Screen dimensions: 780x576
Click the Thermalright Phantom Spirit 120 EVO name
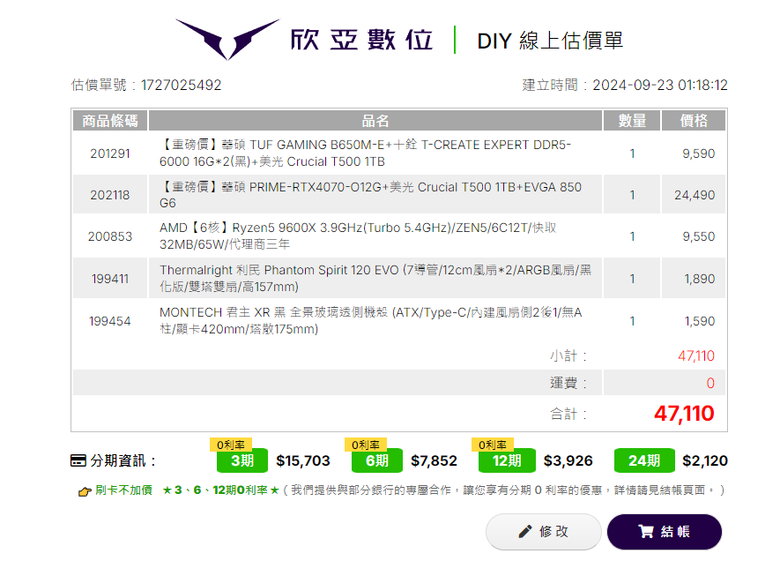(376, 278)
